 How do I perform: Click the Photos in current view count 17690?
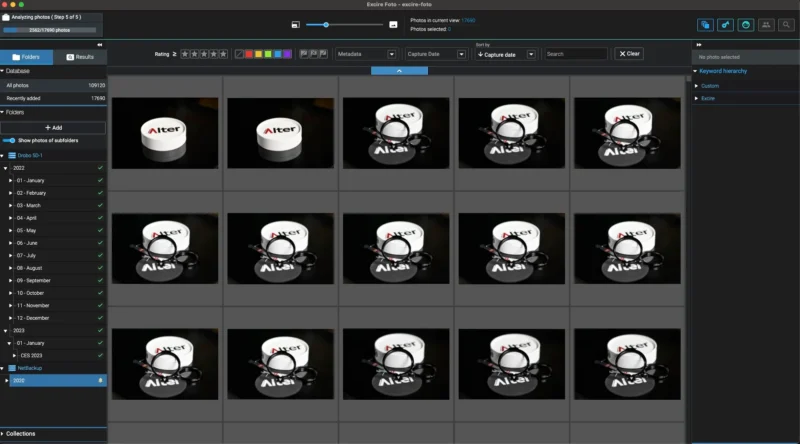pos(468,20)
